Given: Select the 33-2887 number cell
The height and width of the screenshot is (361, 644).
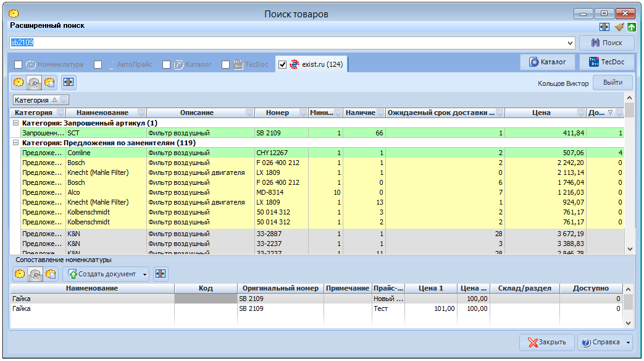Looking at the screenshot, I should 282,234.
